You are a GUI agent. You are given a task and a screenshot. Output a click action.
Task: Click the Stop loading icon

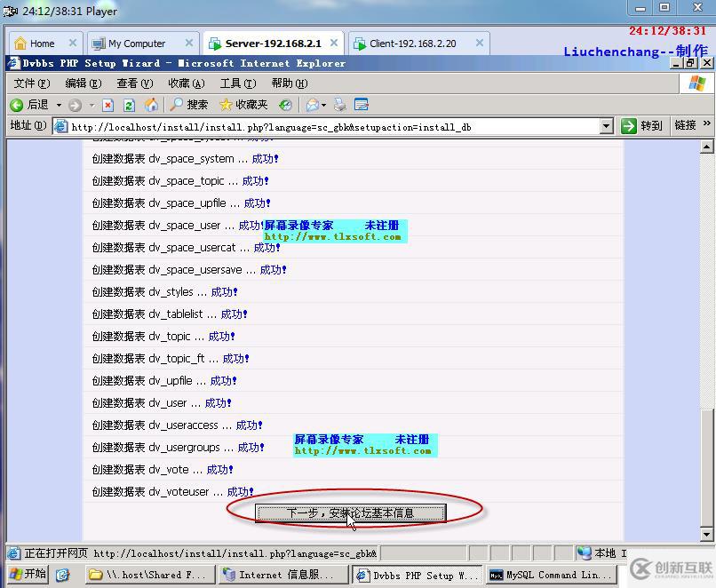[x=107, y=106]
